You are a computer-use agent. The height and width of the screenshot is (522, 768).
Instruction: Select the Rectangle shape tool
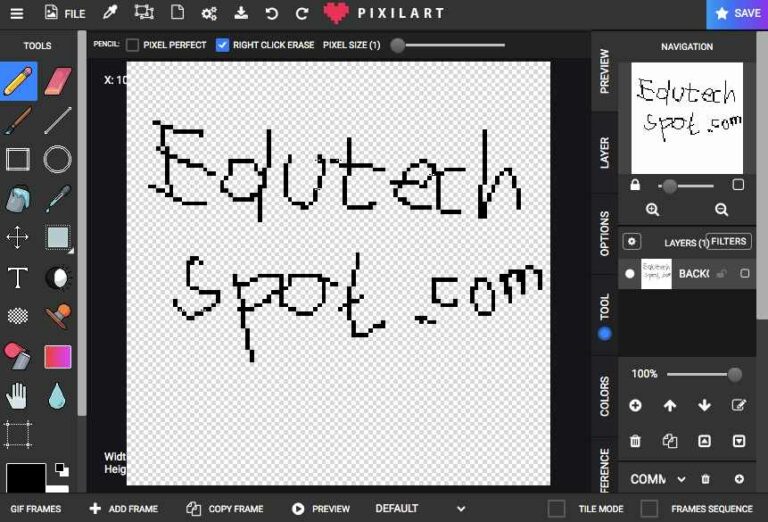[18, 159]
